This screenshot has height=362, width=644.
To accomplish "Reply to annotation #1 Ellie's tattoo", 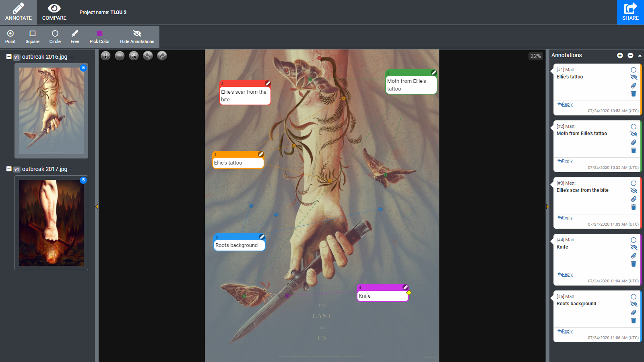I will point(565,104).
